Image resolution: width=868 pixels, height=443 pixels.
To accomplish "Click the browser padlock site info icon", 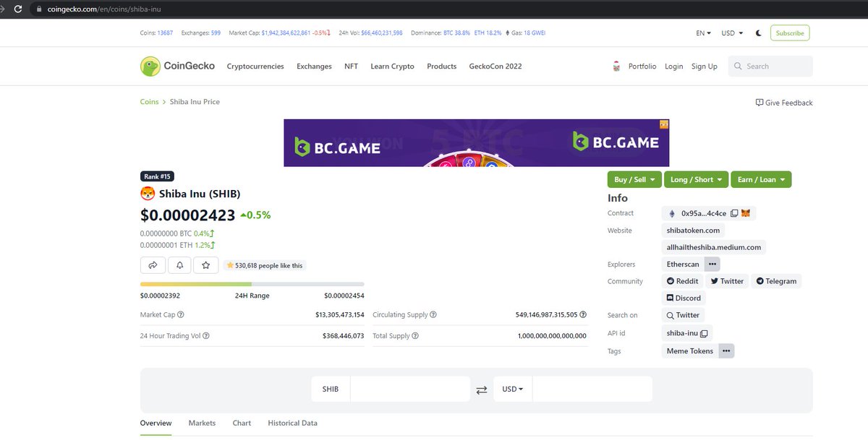I will point(38,9).
